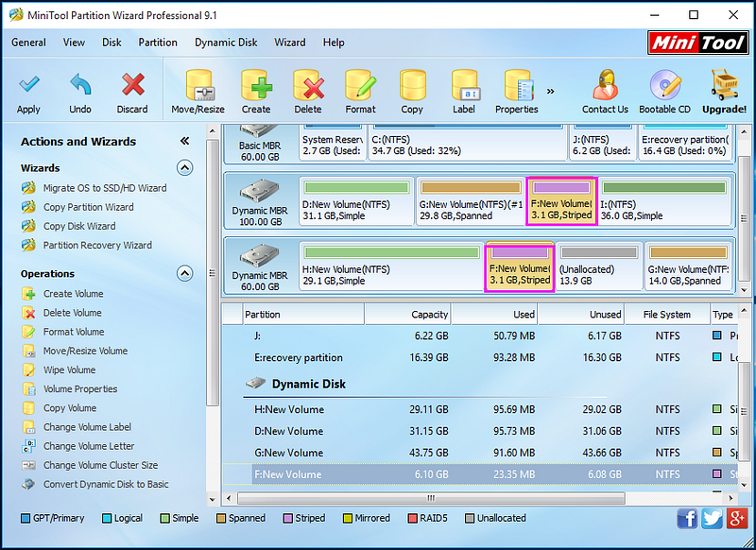
Task: Open the Partition menu
Action: point(158,43)
